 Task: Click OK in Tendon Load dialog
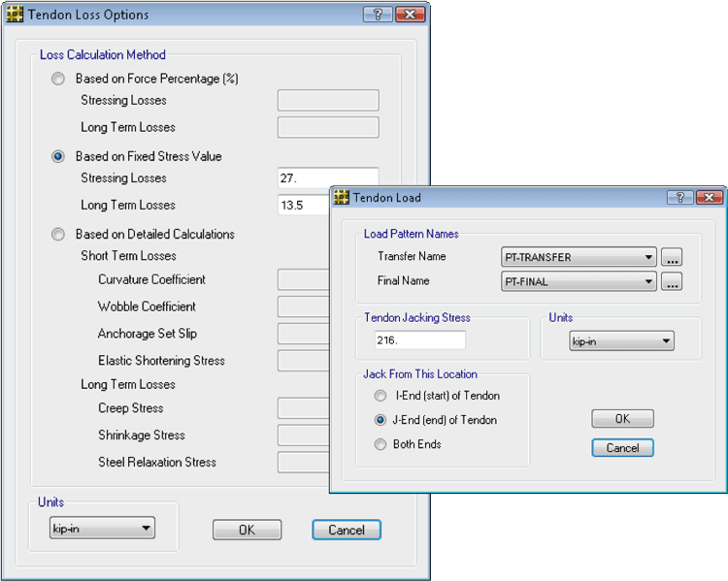click(622, 419)
